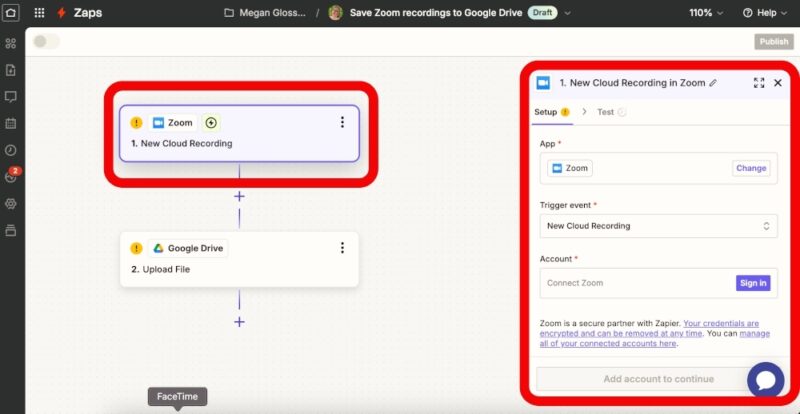This screenshot has height=414, width=800.
Task: Click the Zoom app chip in App field
Action: [570, 168]
